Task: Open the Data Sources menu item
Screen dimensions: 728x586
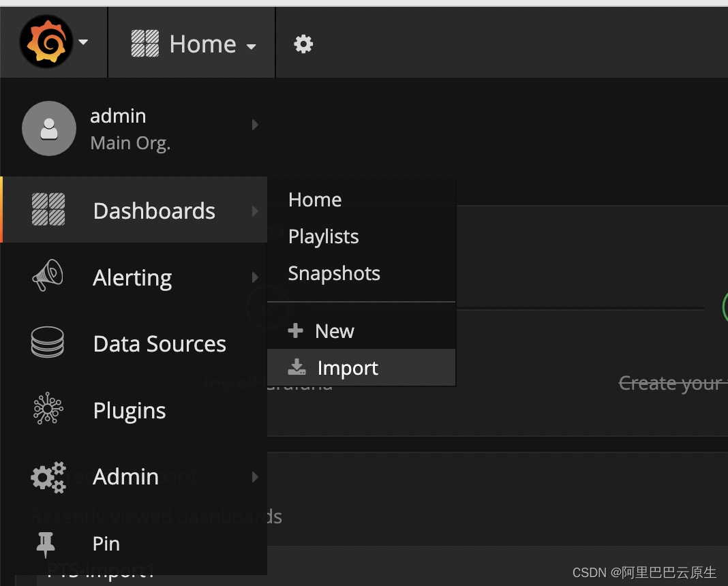Action: [x=134, y=343]
